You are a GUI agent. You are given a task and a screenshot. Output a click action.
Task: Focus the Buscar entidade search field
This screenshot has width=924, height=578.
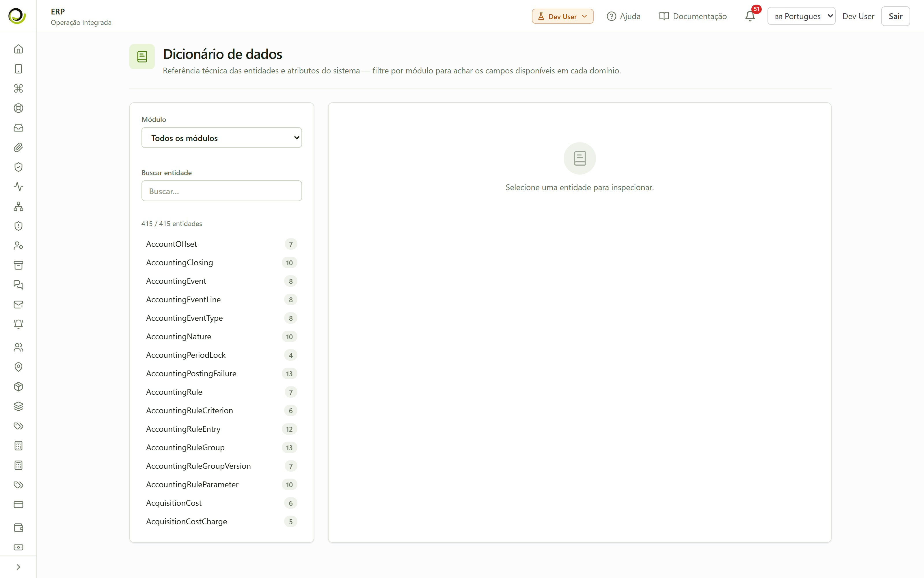pyautogui.click(x=221, y=191)
